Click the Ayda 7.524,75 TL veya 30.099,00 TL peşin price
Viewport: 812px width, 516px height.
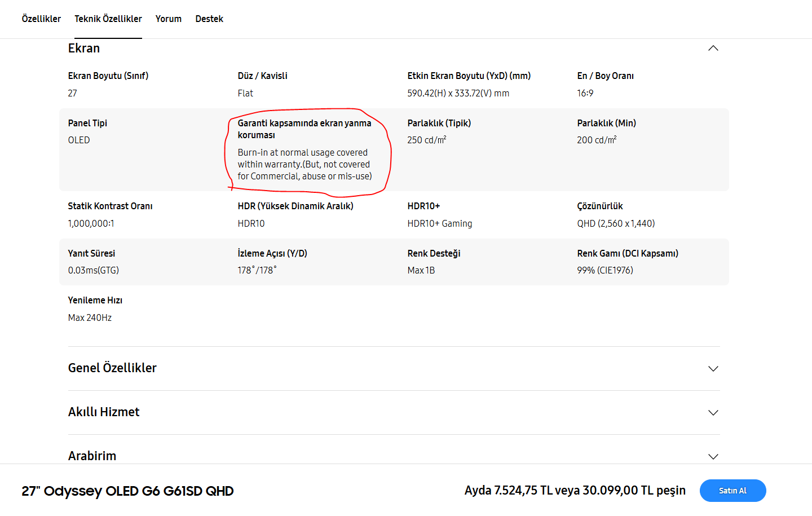[575, 491]
